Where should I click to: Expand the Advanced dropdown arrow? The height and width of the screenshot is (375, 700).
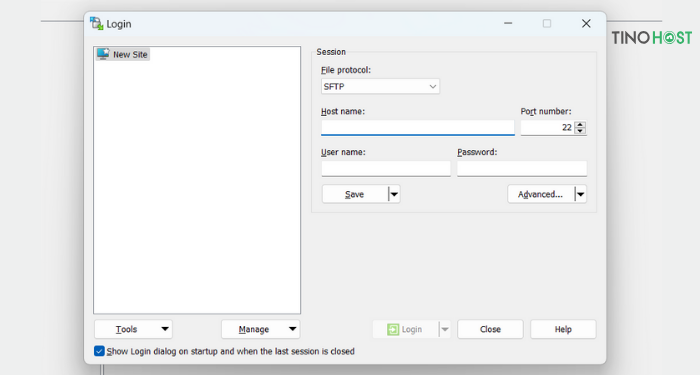[x=580, y=194]
